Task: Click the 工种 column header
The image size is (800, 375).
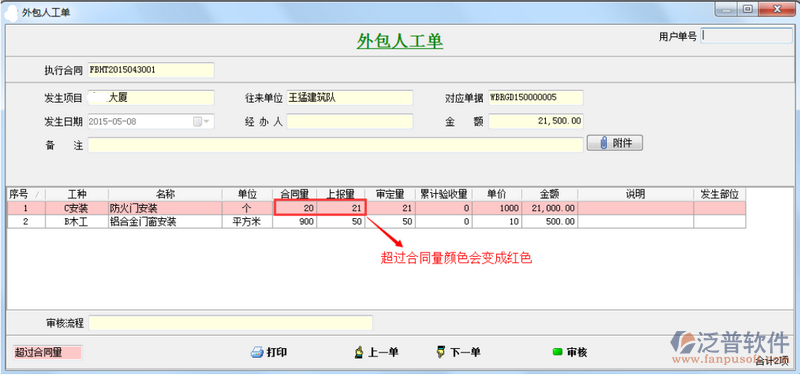Action: tap(77, 194)
